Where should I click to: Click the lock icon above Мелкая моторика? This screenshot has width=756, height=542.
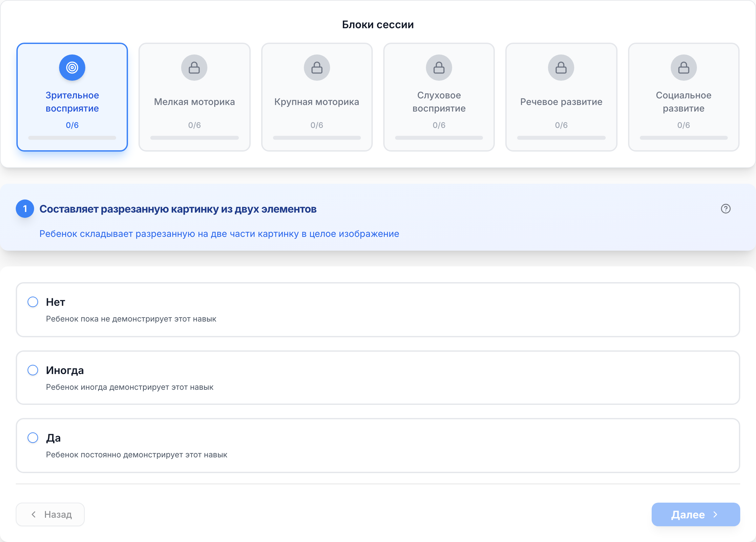point(194,68)
